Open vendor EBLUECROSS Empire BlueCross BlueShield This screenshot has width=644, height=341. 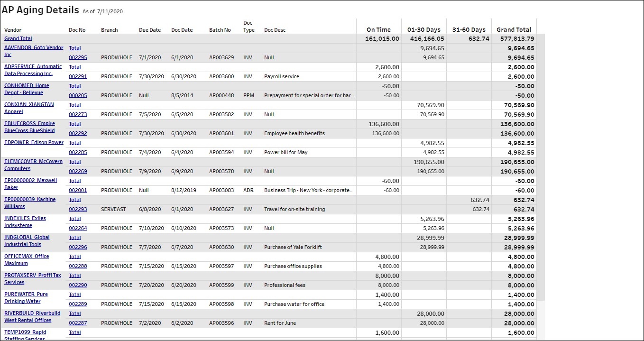[x=29, y=127]
